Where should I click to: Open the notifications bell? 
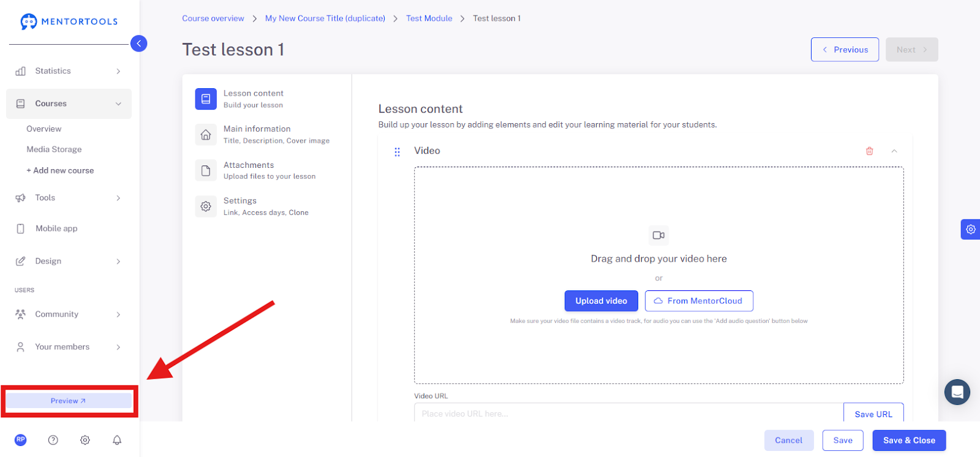[x=117, y=440]
